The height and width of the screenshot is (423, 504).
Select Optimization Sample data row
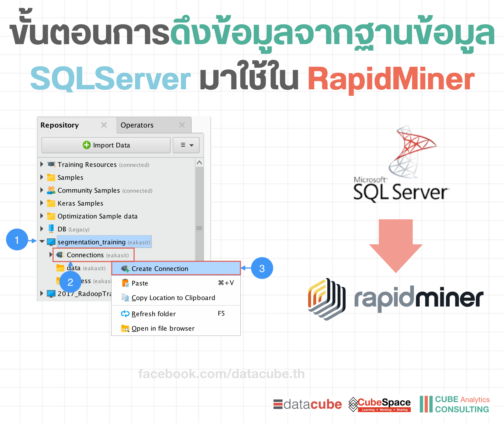click(x=116, y=216)
